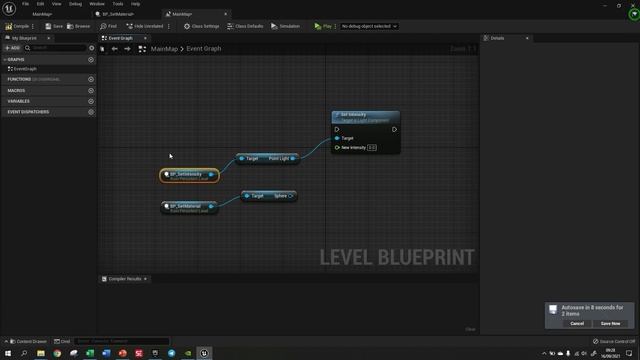This screenshot has height=360, width=640.
Task: Open the Debug menu
Action: (x=75, y=4)
